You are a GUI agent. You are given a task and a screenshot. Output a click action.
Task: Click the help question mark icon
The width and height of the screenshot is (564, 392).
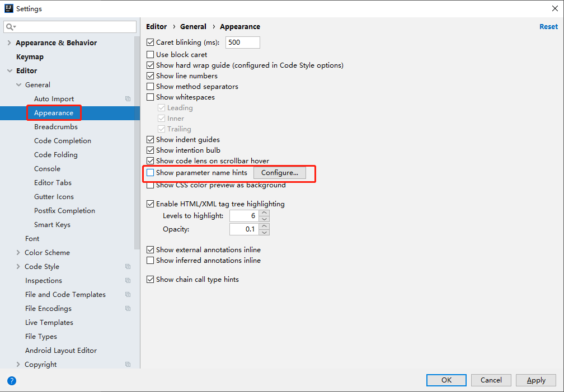pos(12,380)
